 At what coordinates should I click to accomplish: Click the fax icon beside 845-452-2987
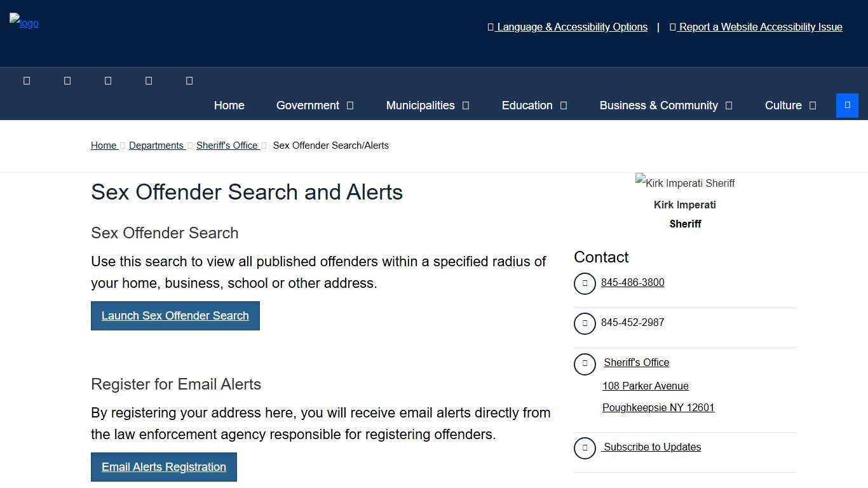click(x=585, y=323)
